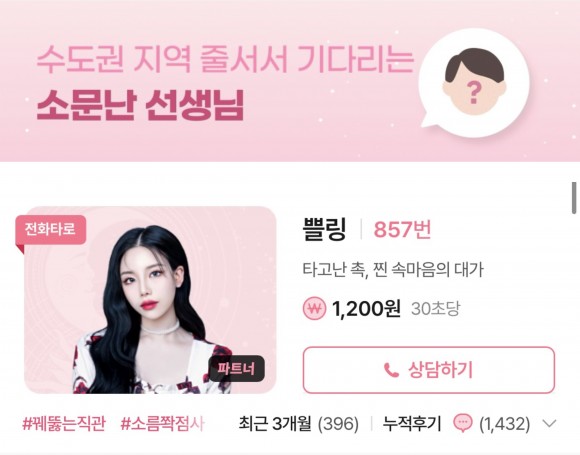Click the 파트너 badge on photo
The width and height of the screenshot is (580, 455).
coord(237,368)
